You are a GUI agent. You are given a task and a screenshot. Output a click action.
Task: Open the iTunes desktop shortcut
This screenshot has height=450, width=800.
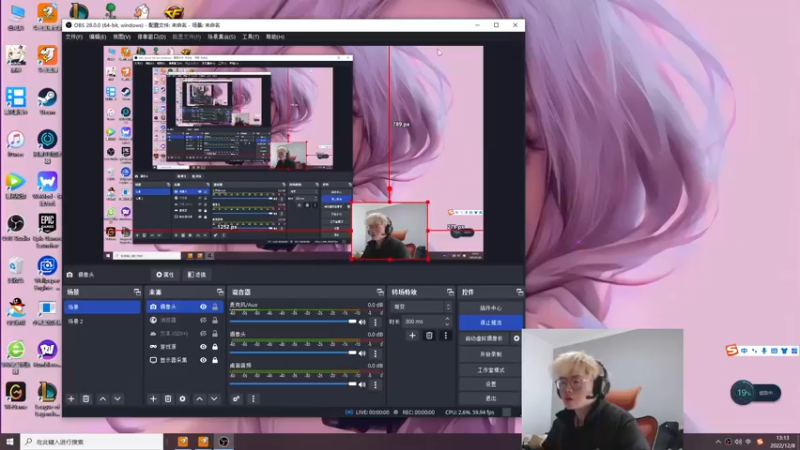click(x=16, y=143)
